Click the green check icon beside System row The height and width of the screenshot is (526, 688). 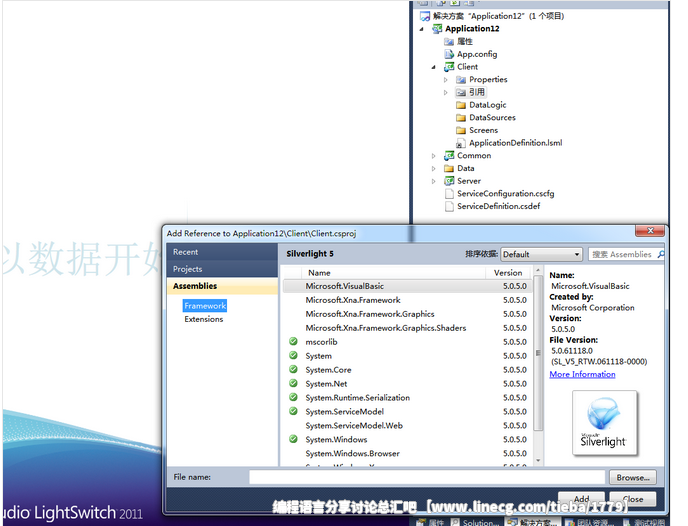tap(294, 355)
